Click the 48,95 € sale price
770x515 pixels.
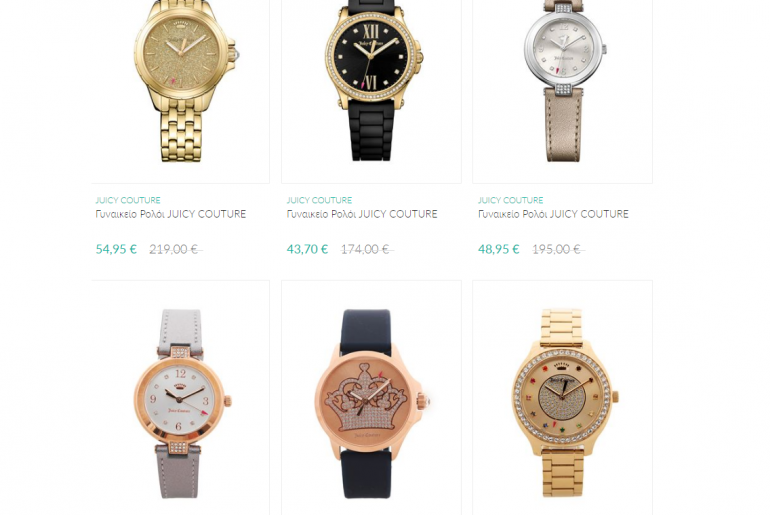pyautogui.click(x=499, y=249)
